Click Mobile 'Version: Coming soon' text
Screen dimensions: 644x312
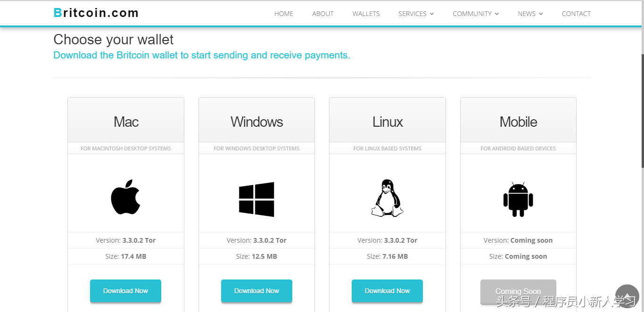(518, 240)
